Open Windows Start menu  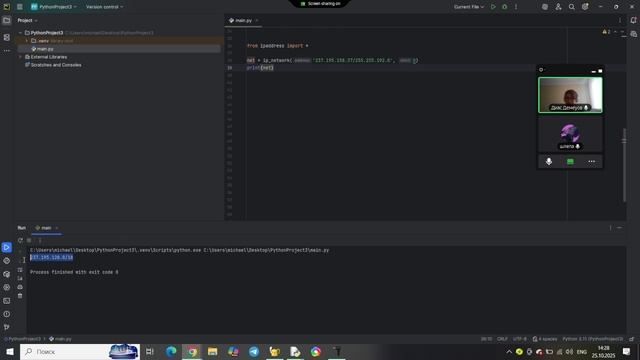pos(10,351)
